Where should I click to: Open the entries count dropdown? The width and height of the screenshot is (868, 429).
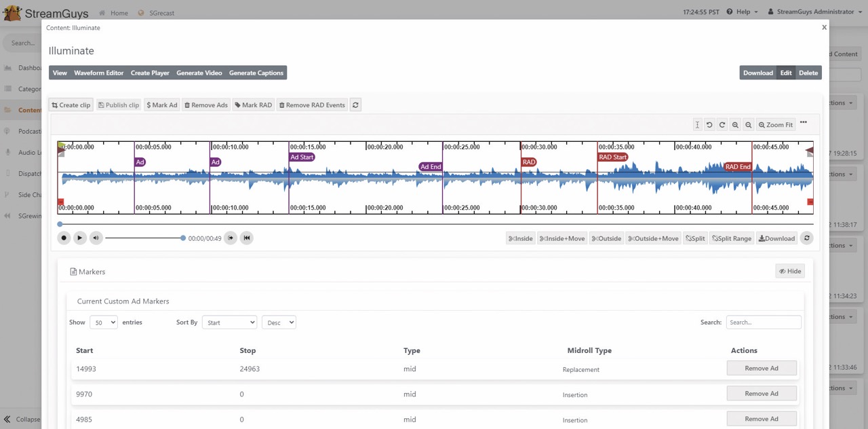[x=104, y=322]
